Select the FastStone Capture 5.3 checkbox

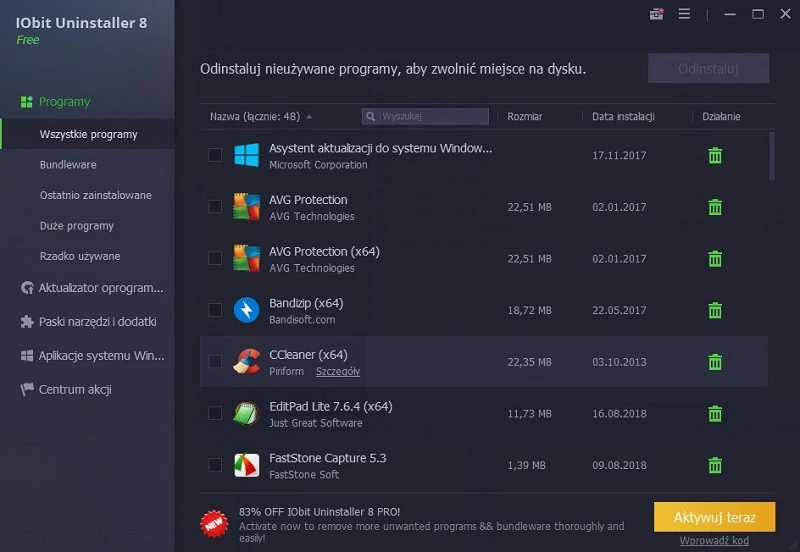tap(215, 465)
